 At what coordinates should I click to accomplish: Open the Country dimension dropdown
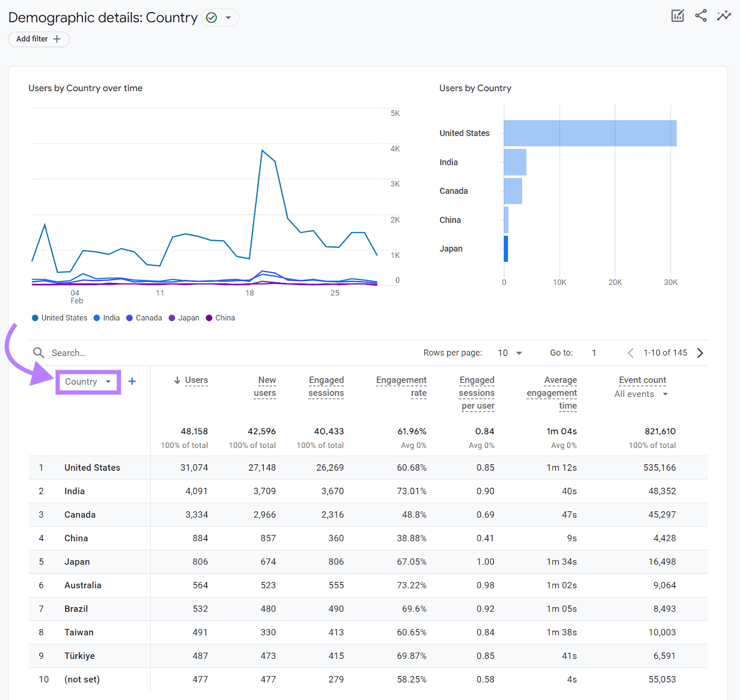click(x=88, y=381)
